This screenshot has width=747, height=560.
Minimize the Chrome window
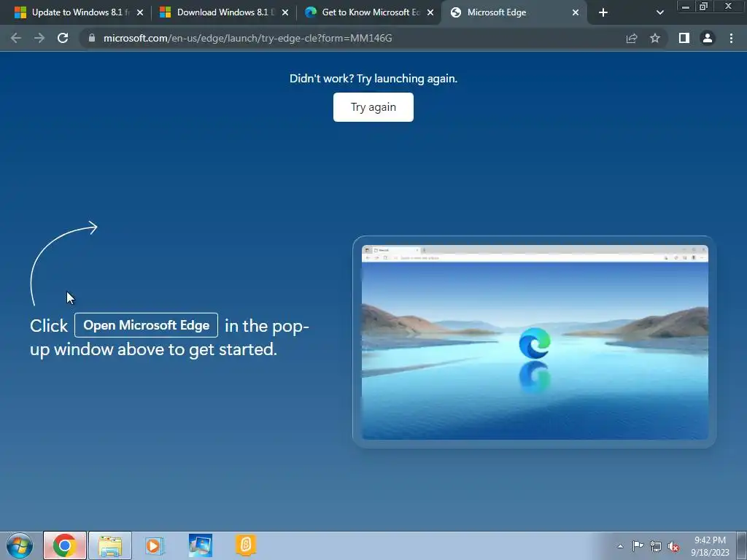(686, 6)
